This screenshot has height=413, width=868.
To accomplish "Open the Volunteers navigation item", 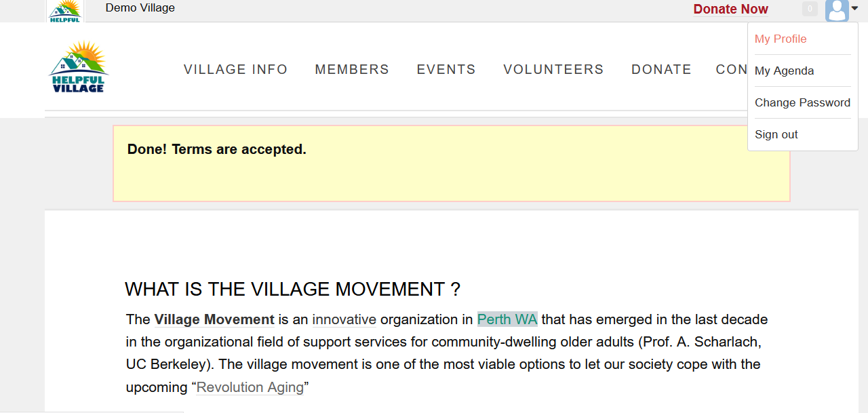I will tap(553, 69).
